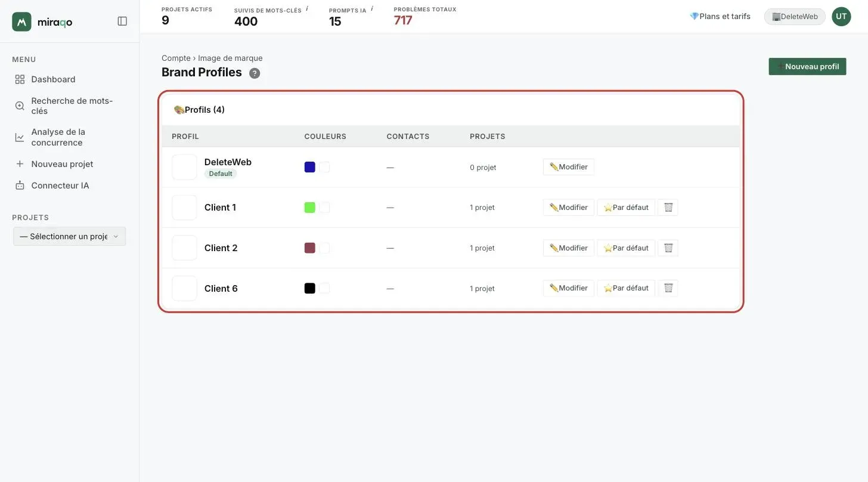This screenshot has height=482, width=868.
Task: Click the DeleteWeb profile logo placeholder
Action: [x=184, y=167]
